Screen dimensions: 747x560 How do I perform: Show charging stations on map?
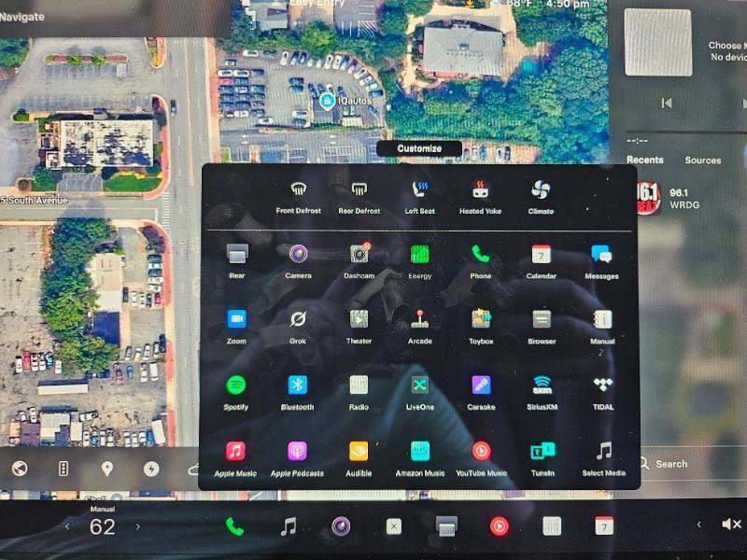(x=151, y=469)
